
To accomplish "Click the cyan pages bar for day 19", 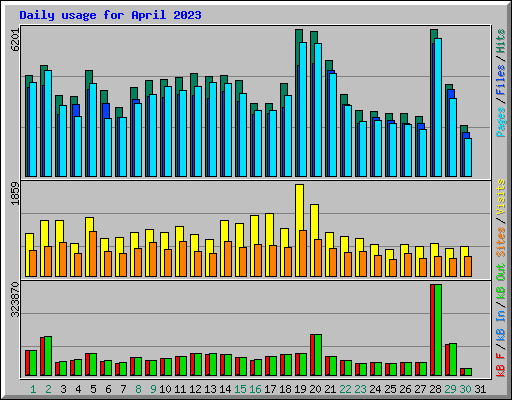I will (303, 109).
